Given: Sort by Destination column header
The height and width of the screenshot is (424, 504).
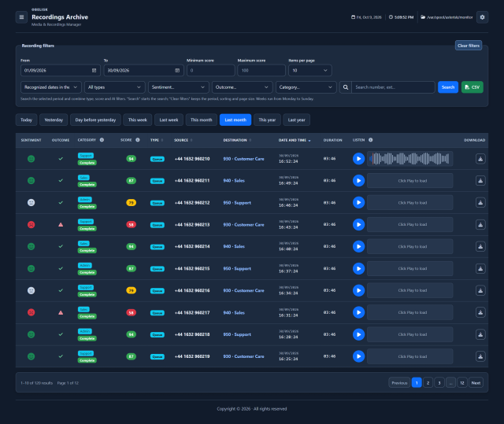Looking at the screenshot, I should tap(237, 140).
